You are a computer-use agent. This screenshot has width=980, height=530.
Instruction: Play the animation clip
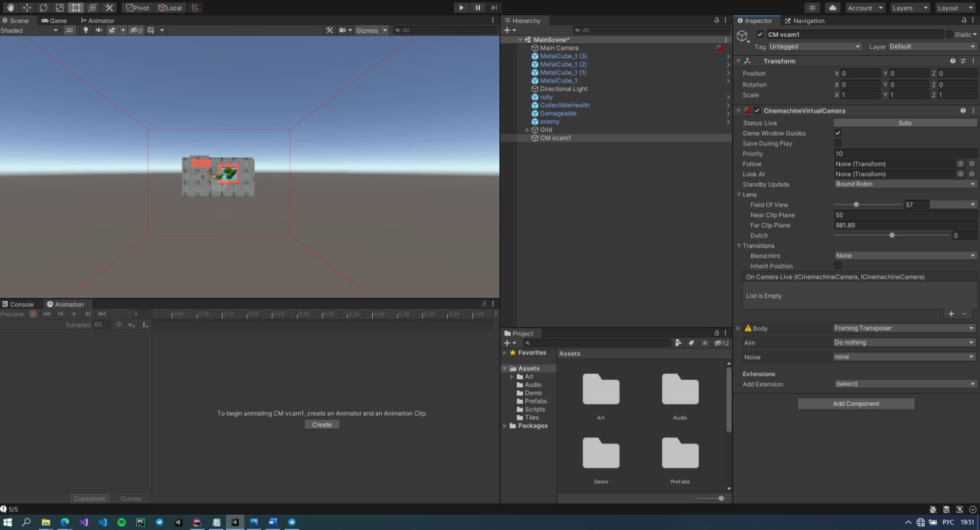(74, 314)
